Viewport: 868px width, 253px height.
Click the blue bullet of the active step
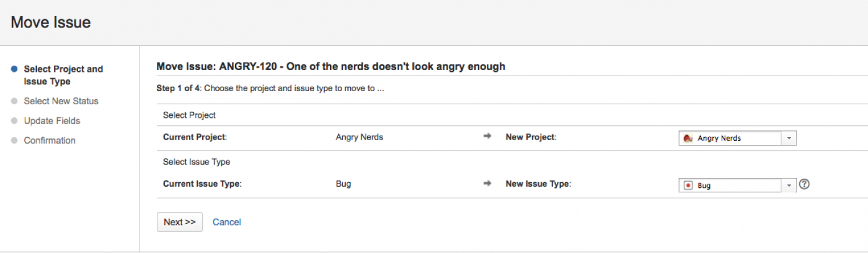pos(14,69)
